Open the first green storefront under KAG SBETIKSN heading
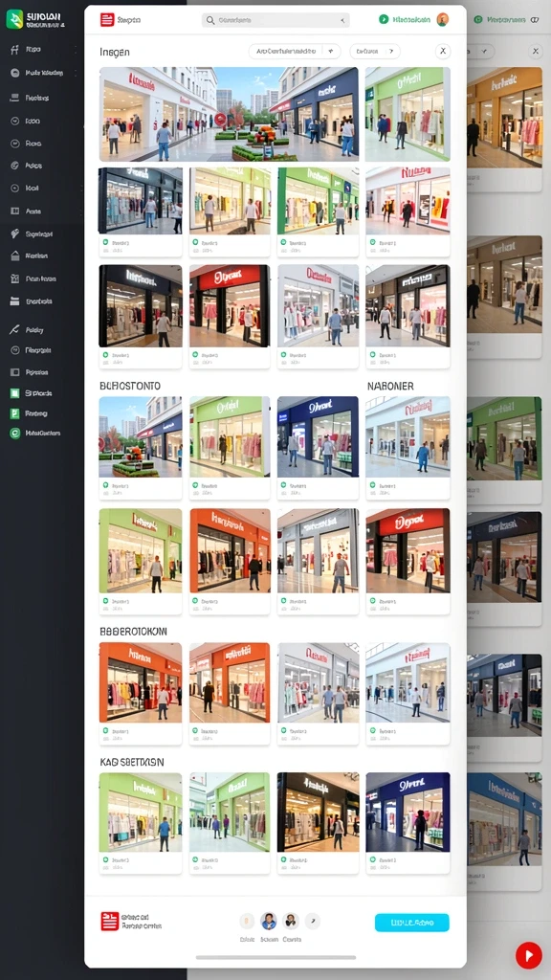551x980 pixels. (x=141, y=812)
